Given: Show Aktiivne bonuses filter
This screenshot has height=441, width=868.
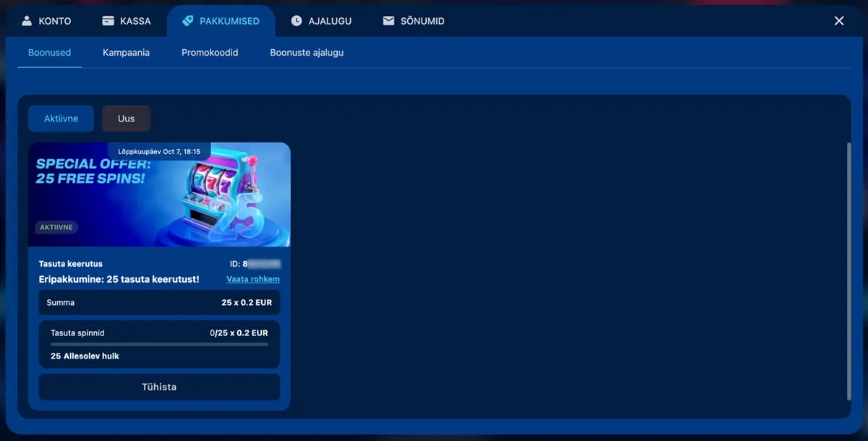Looking at the screenshot, I should pos(61,119).
